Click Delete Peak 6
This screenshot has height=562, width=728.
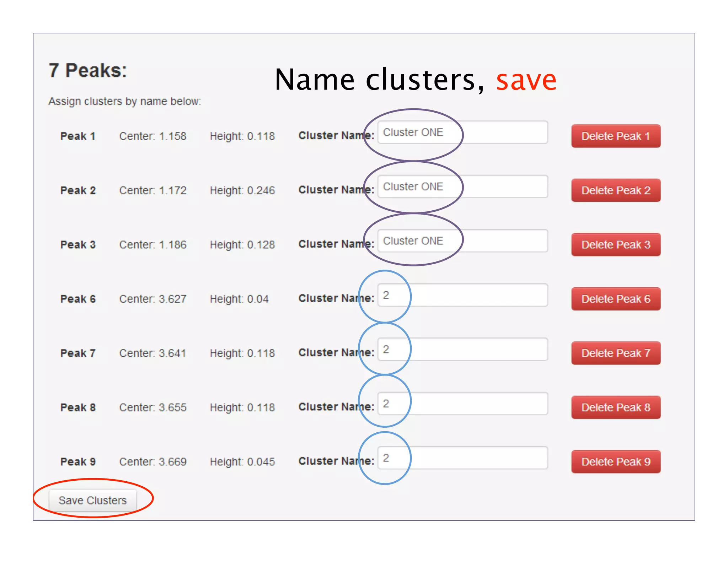point(616,299)
